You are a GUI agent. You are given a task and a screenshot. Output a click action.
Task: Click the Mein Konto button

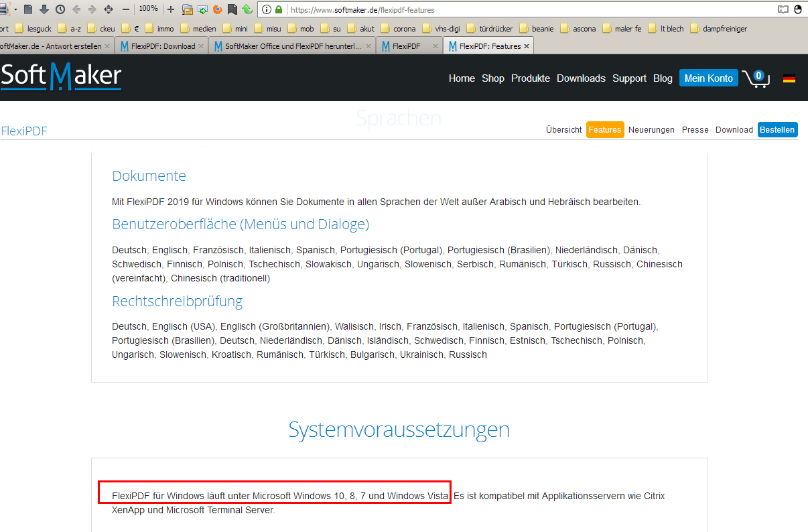[x=709, y=78]
